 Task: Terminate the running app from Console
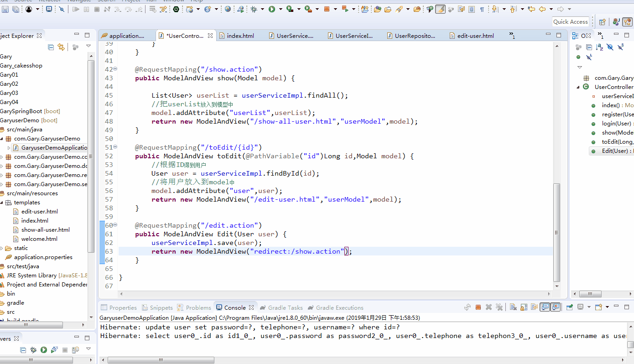coord(478,307)
